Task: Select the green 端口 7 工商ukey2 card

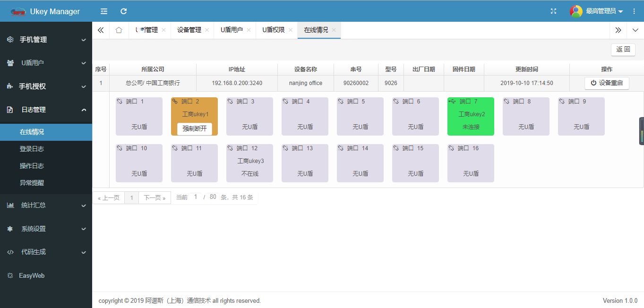Action: (471, 116)
